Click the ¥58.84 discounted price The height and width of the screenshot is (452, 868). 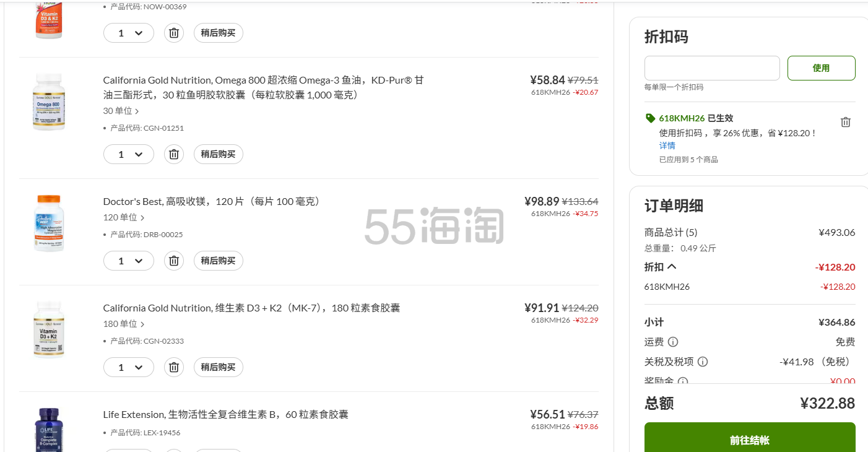coord(547,80)
